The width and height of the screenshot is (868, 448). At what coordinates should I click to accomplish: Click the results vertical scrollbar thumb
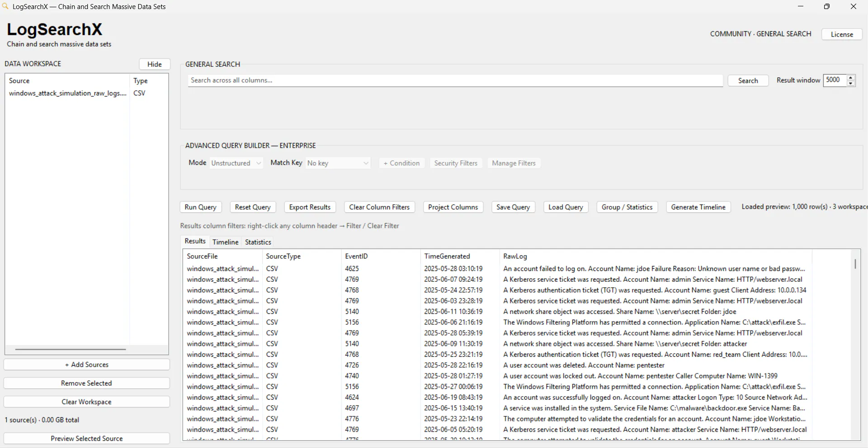coord(855,263)
